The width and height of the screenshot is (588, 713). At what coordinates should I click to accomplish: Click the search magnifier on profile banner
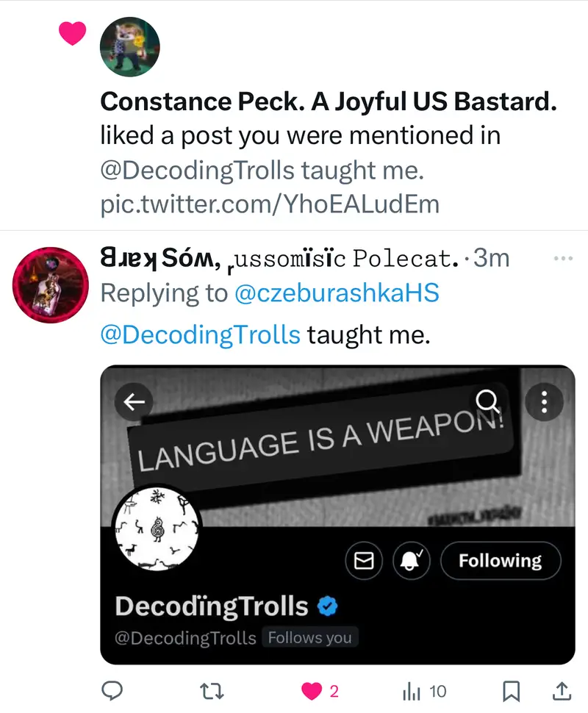tap(488, 401)
